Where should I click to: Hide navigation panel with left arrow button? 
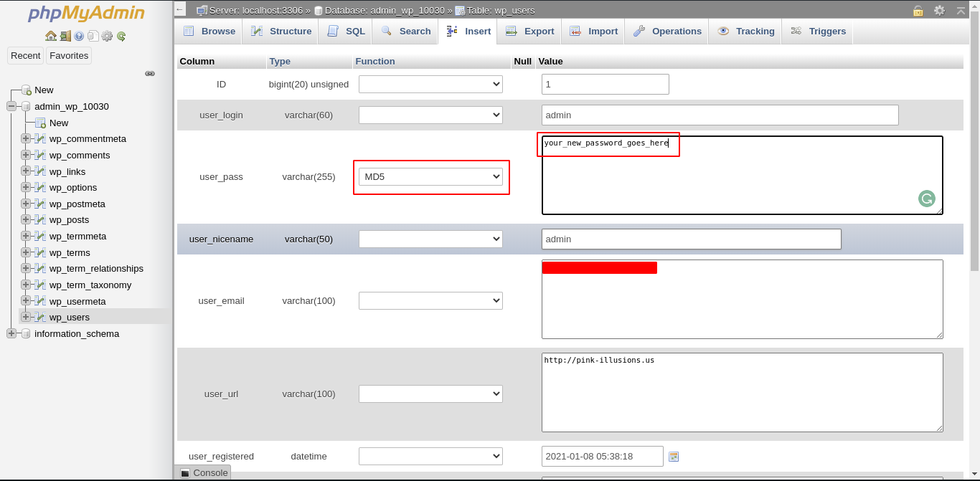pyautogui.click(x=180, y=9)
